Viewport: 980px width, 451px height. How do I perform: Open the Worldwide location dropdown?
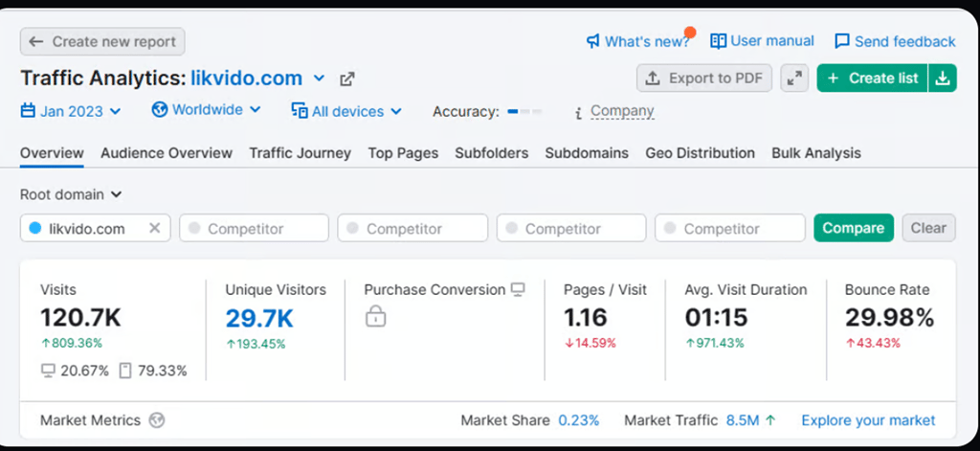point(207,109)
